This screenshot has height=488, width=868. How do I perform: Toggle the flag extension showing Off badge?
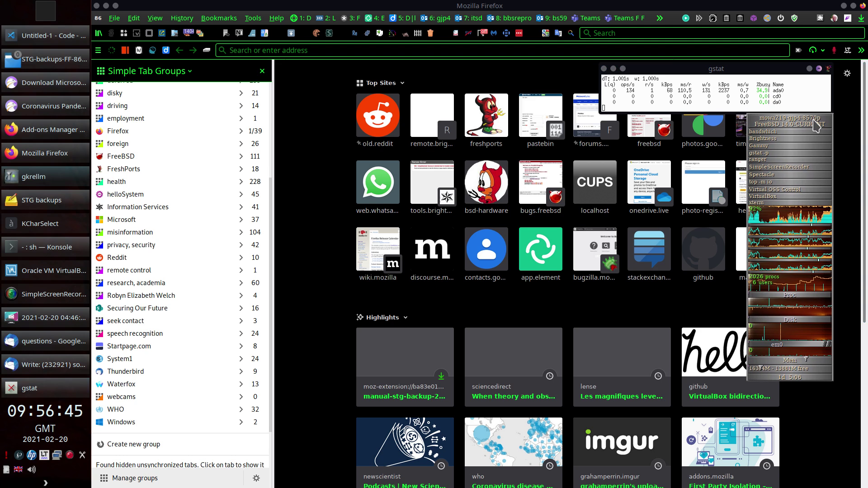pyautogui.click(x=482, y=33)
